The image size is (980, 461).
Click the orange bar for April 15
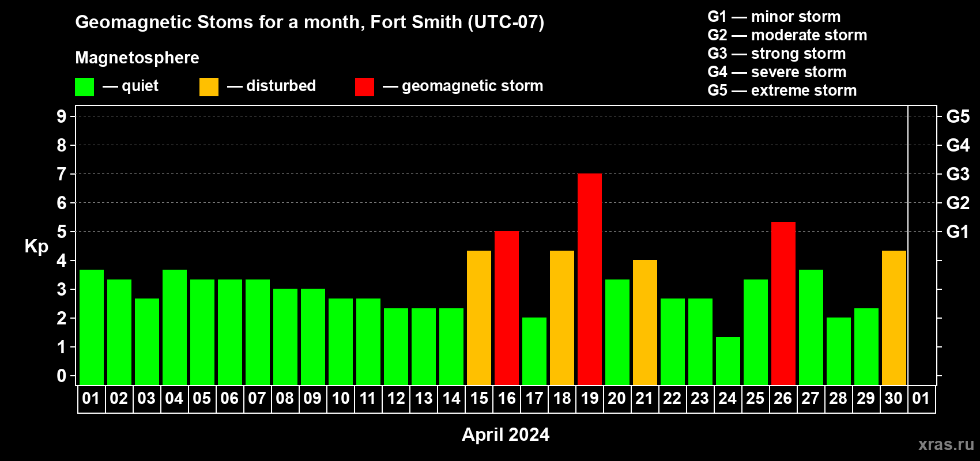pos(479,318)
